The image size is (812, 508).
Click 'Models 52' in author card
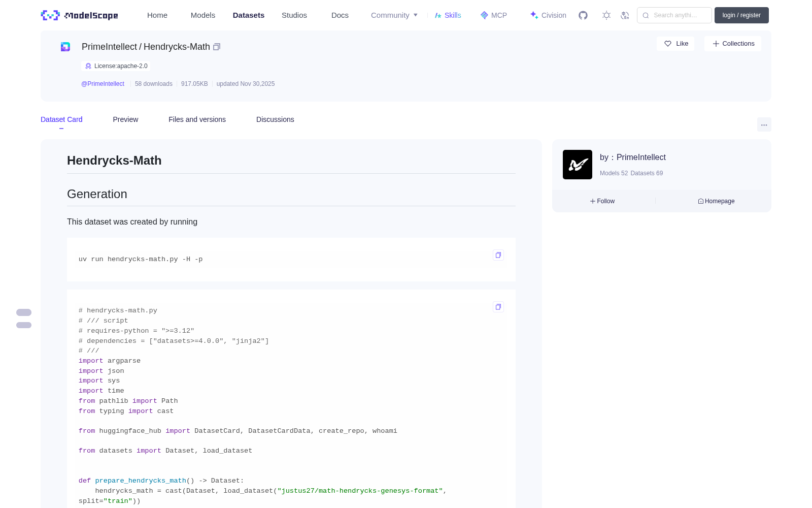pos(614,173)
